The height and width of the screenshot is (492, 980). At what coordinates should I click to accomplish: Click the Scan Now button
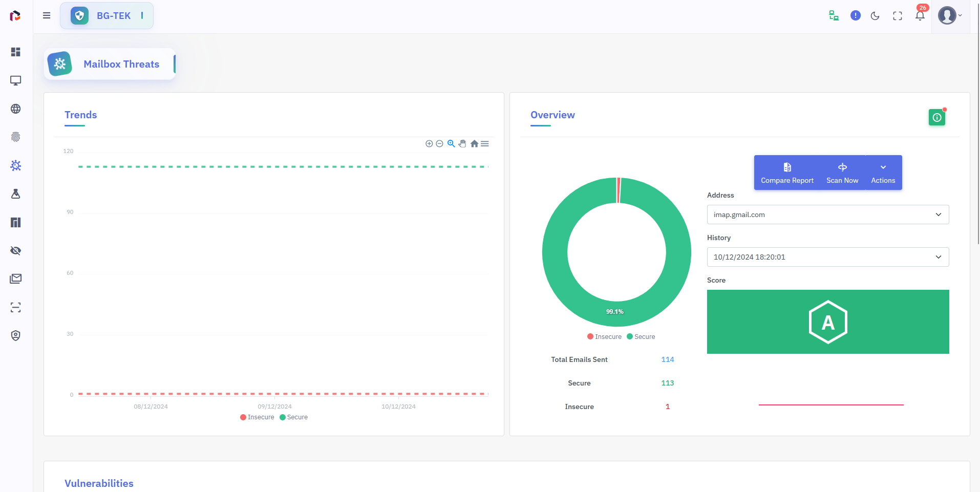coord(842,173)
